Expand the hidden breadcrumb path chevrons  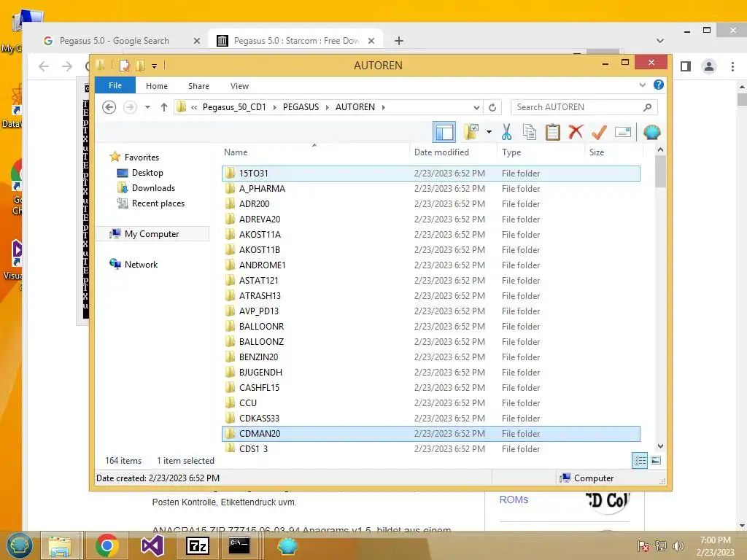(x=194, y=107)
